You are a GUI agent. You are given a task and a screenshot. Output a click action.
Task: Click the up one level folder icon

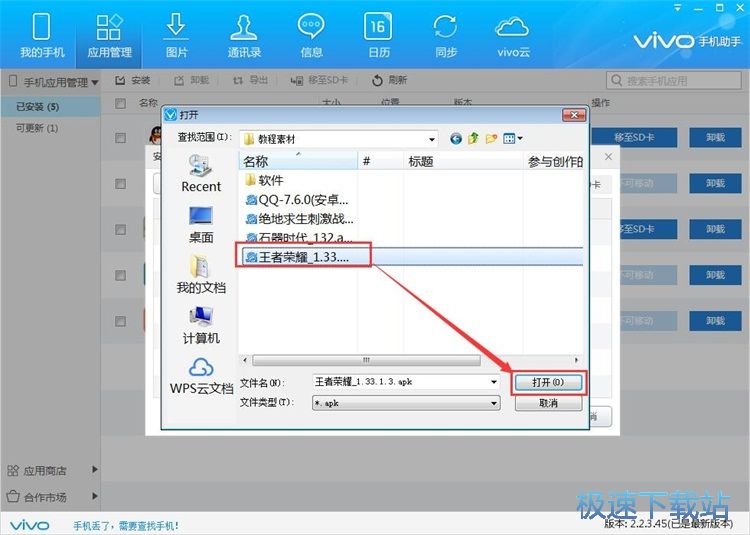474,139
